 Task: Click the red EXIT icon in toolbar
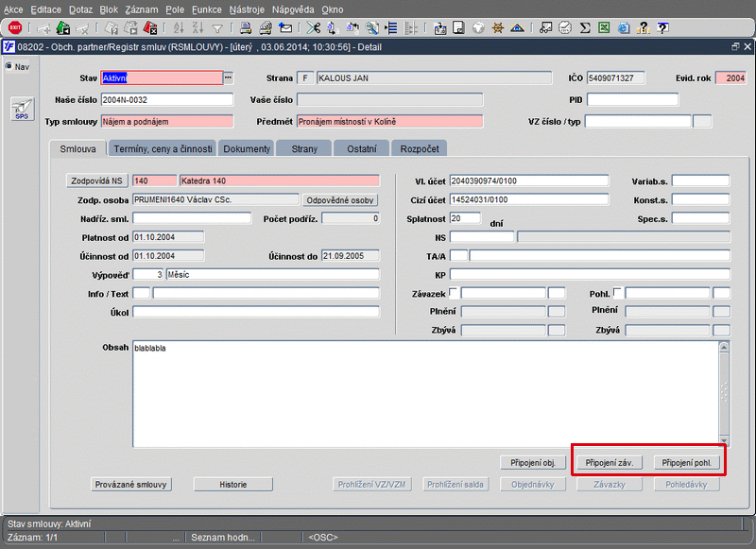15,28
